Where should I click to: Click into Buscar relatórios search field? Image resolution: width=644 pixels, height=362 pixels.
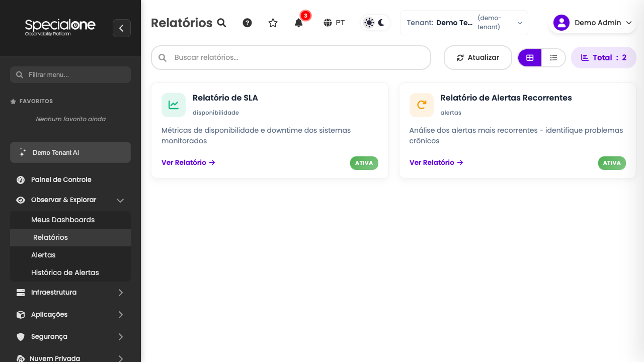pyautogui.click(x=291, y=57)
